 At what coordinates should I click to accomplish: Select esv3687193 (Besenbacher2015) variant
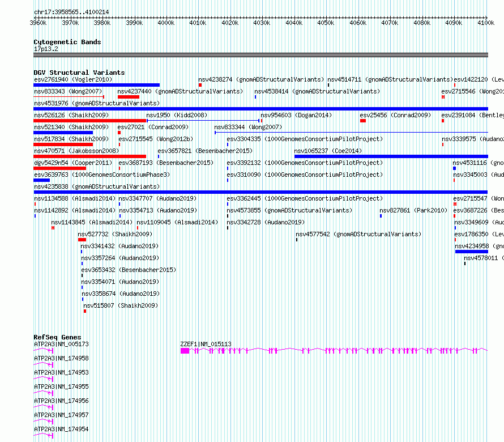tap(166, 163)
